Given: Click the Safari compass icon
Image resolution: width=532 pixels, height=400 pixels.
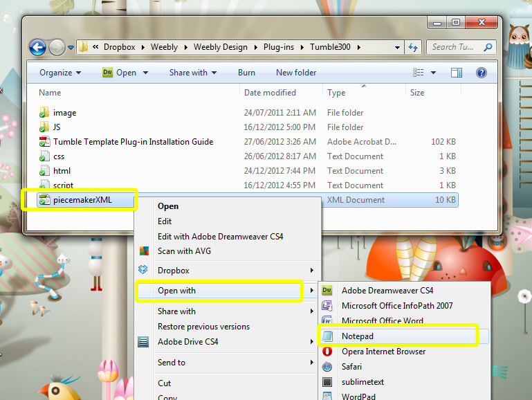Looking at the screenshot, I should click(327, 367).
